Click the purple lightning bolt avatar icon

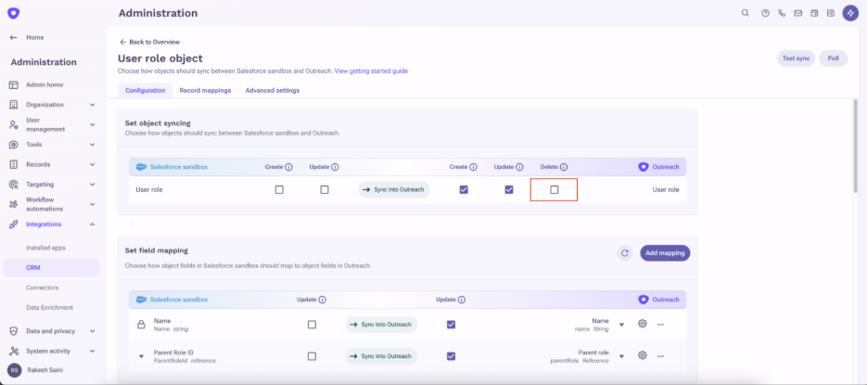pyautogui.click(x=850, y=13)
